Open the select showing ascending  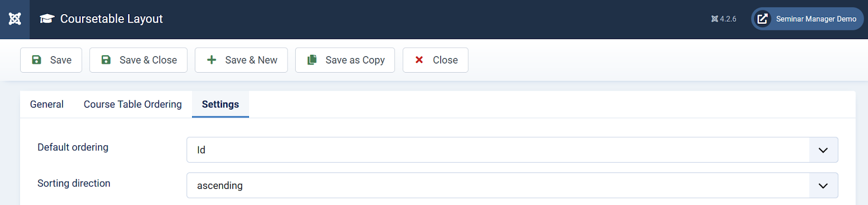(512, 185)
